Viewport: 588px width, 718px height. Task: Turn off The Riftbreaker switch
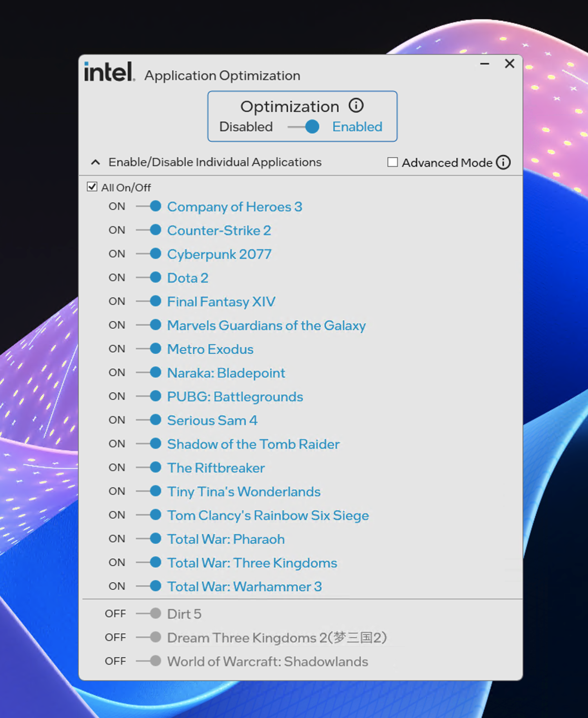point(149,467)
